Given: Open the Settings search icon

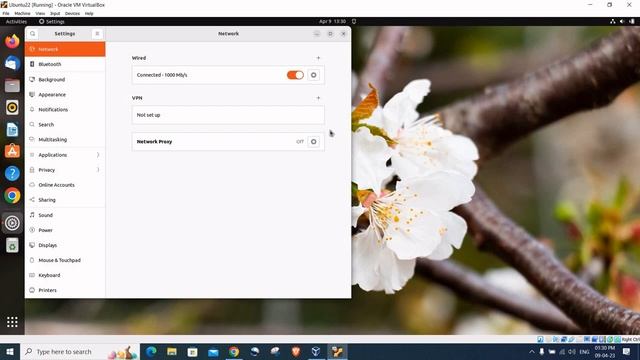Looking at the screenshot, I should 33,34.
